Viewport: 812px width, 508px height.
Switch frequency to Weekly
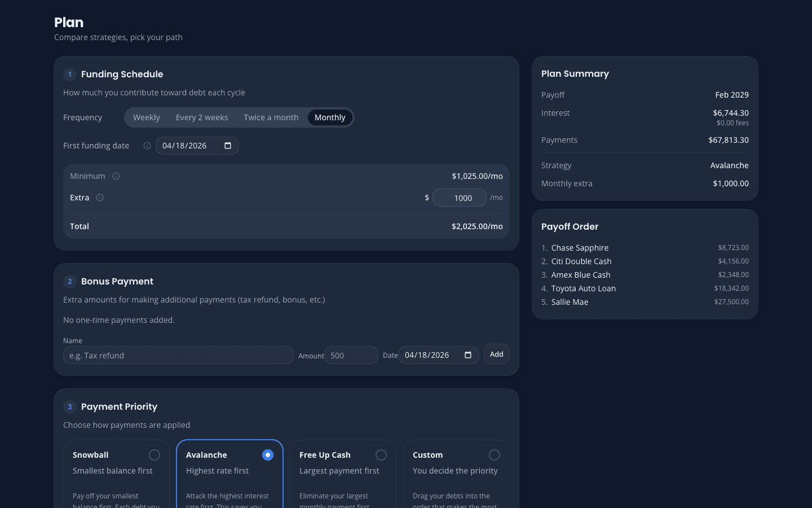coord(147,117)
